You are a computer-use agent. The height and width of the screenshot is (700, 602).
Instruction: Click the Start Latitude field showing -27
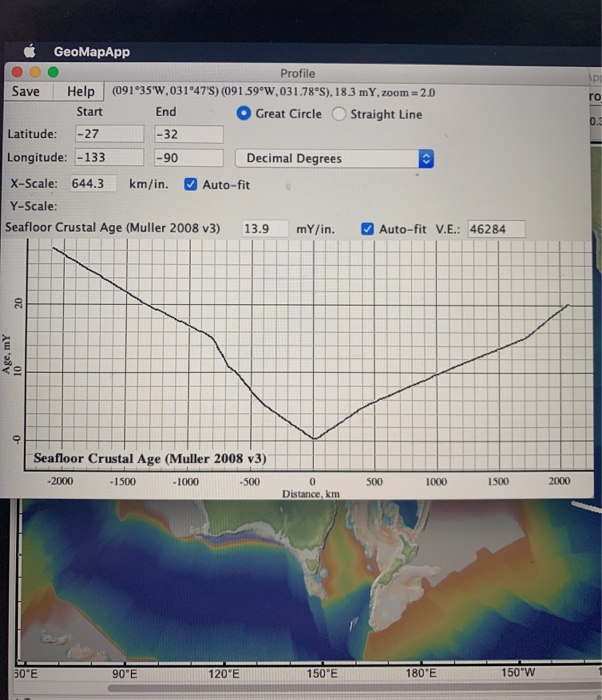[x=109, y=133]
